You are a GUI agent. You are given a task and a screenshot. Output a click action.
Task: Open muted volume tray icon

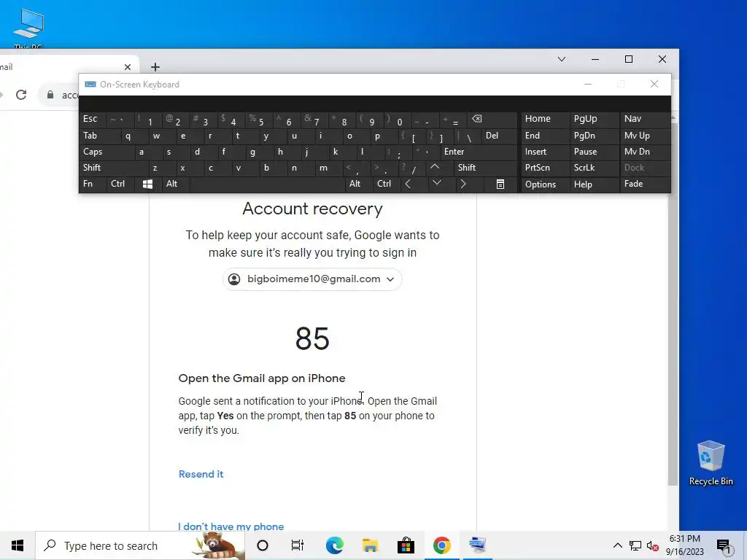[652, 545]
